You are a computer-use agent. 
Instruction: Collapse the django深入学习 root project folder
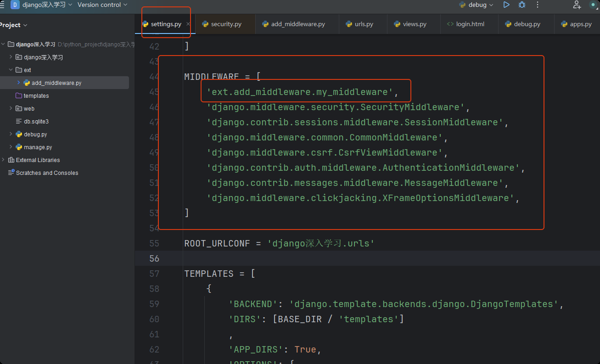pos(3,45)
